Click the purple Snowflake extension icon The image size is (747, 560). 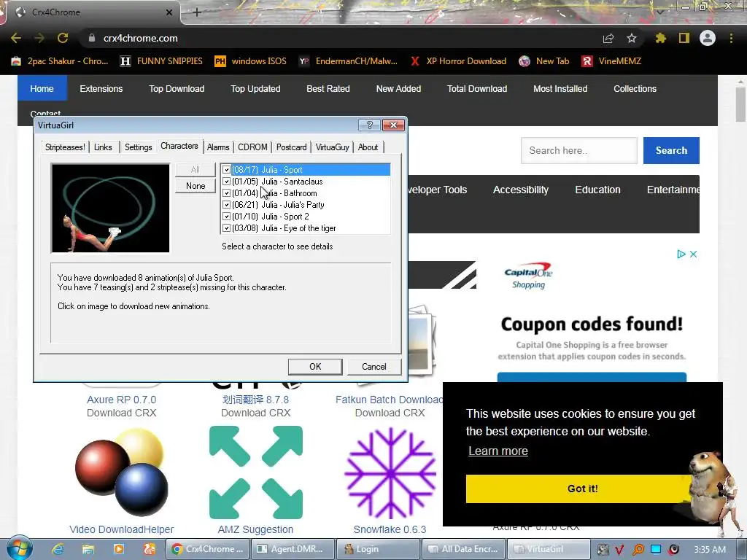pyautogui.click(x=390, y=472)
